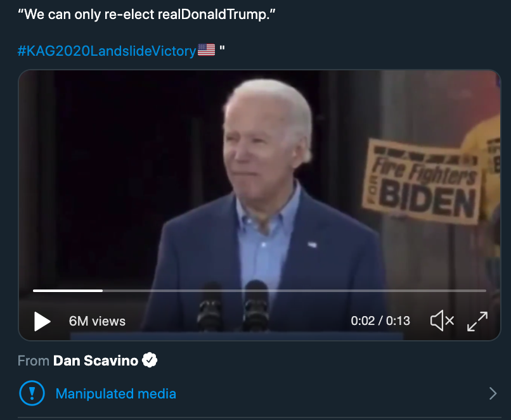Click the speaker's face in the video frame
Screen dimensions: 511x420
pos(266,143)
